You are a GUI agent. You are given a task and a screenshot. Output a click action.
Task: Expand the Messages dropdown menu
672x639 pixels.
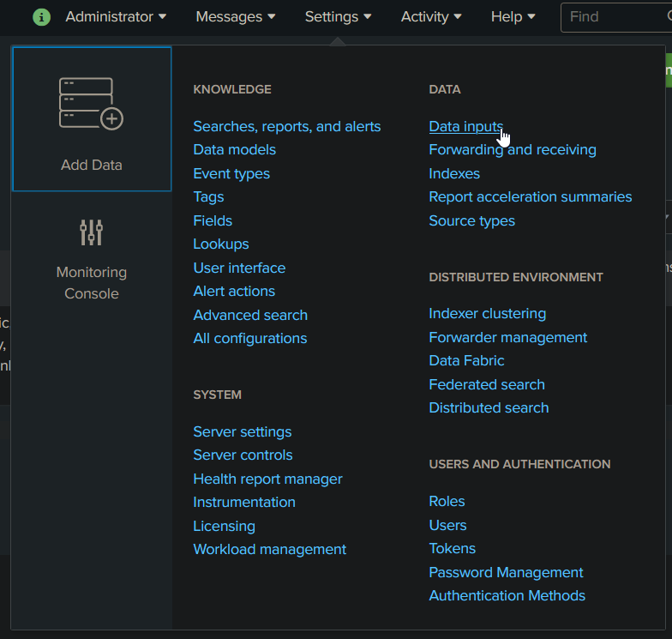[235, 17]
